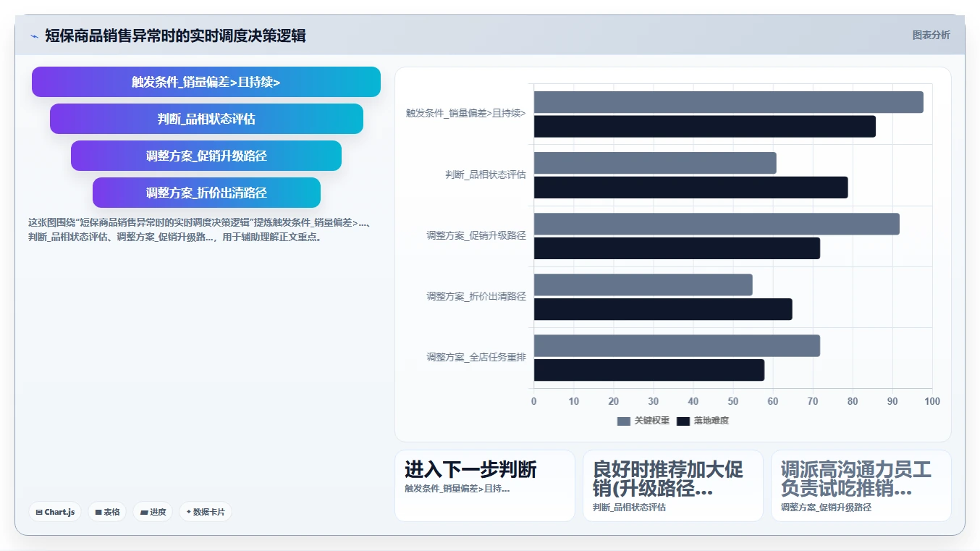Select the funnel stage 触发条件_销量偏差>且持续>
Image resolution: width=980 pixels, height=551 pixels.
(206, 82)
